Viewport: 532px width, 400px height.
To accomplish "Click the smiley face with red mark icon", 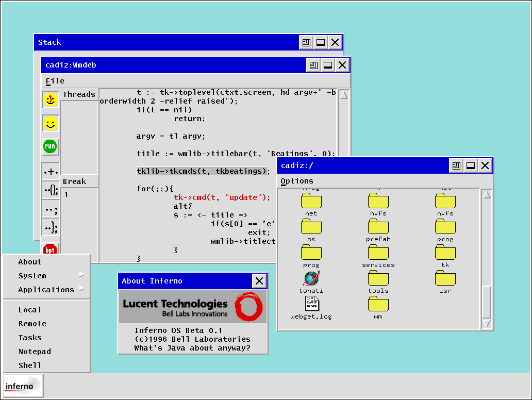I will (x=50, y=99).
